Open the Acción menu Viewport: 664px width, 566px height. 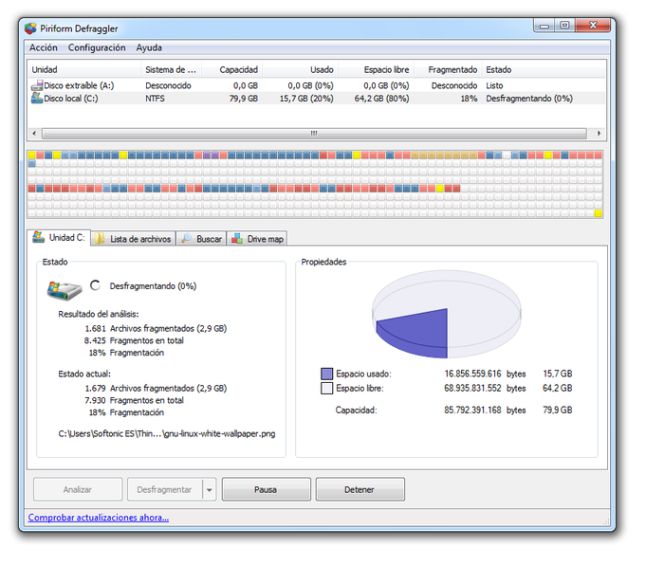click(x=43, y=47)
